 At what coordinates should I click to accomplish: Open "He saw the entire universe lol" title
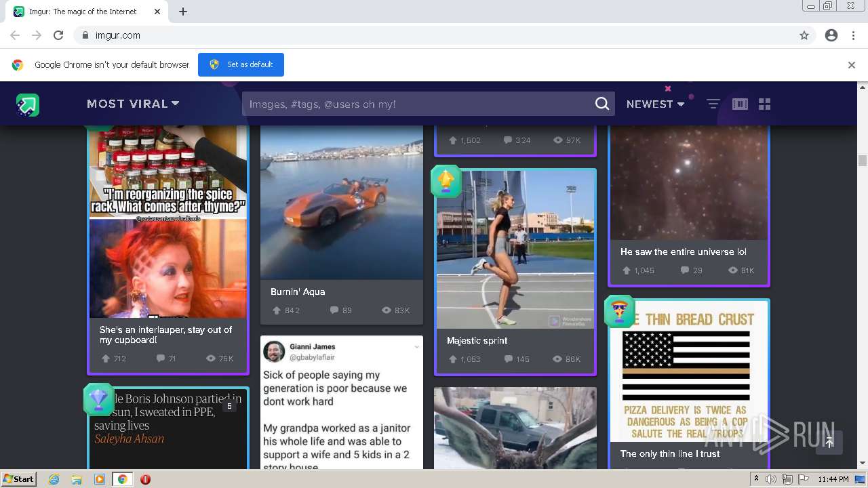tap(684, 251)
